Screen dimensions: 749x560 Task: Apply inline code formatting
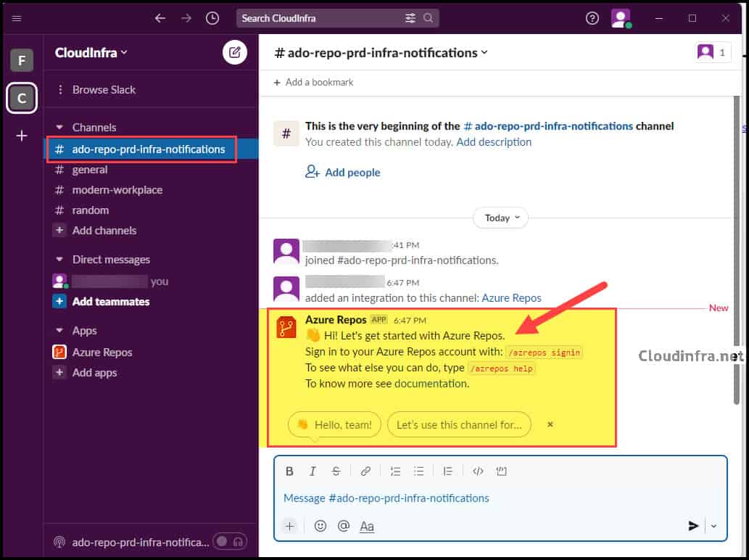pos(478,471)
